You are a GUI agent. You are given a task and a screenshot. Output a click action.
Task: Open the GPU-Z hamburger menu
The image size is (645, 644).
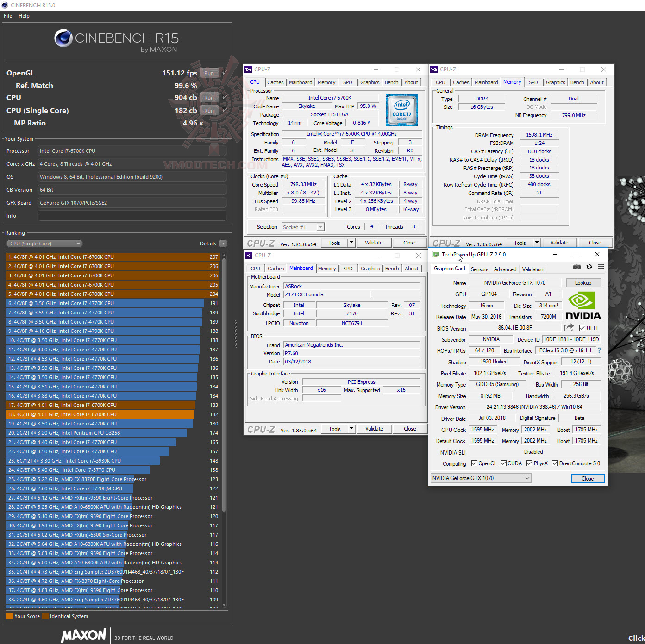tap(601, 267)
